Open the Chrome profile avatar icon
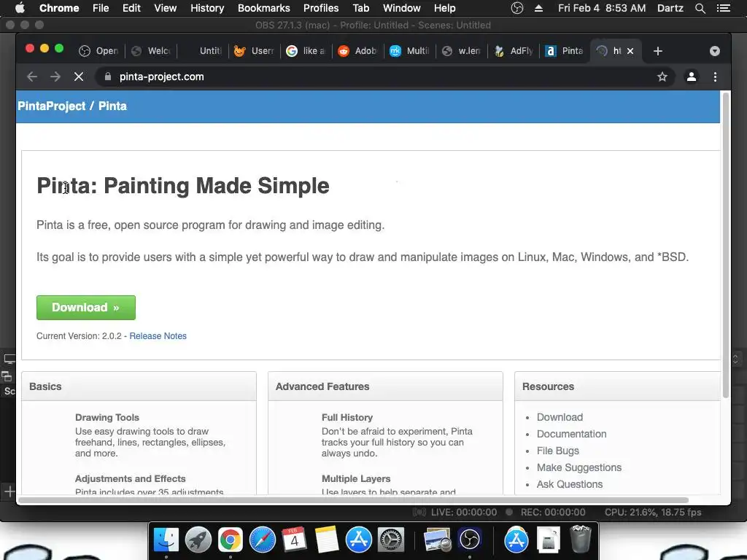Screen dimensions: 747x560 [692, 77]
